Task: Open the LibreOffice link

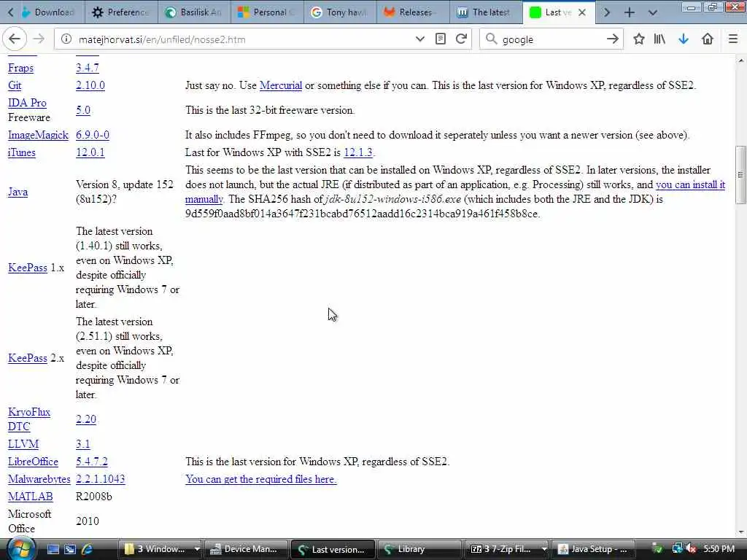Action: click(33, 462)
